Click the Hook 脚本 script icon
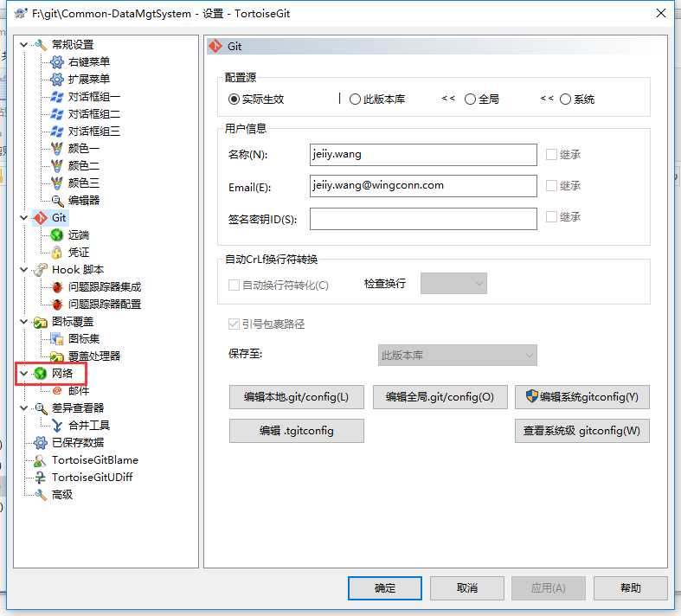 [x=41, y=270]
